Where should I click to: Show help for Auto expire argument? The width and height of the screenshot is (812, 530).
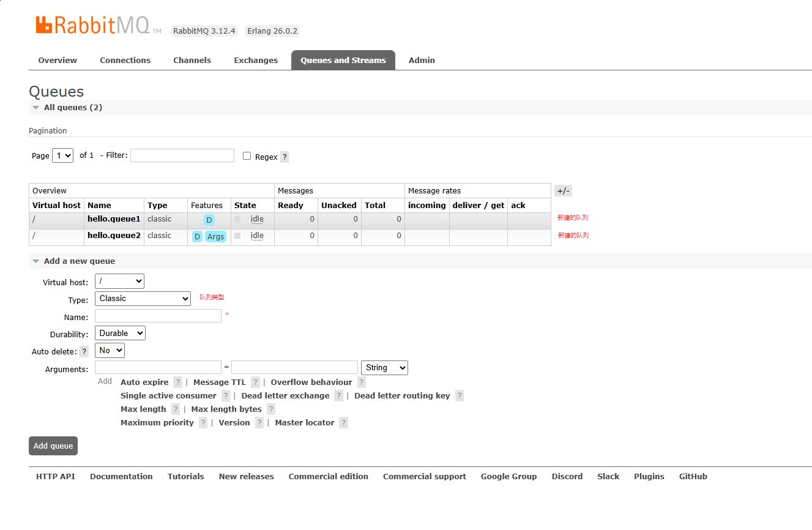(x=177, y=383)
